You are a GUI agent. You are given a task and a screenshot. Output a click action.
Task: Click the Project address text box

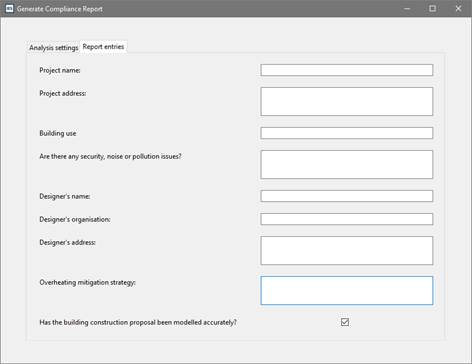click(347, 101)
